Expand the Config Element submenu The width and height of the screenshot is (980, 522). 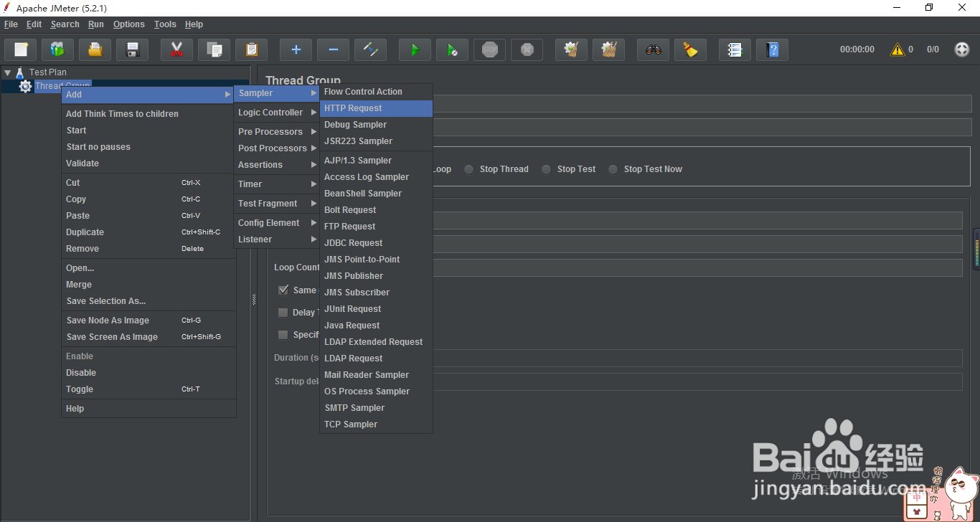pos(277,223)
